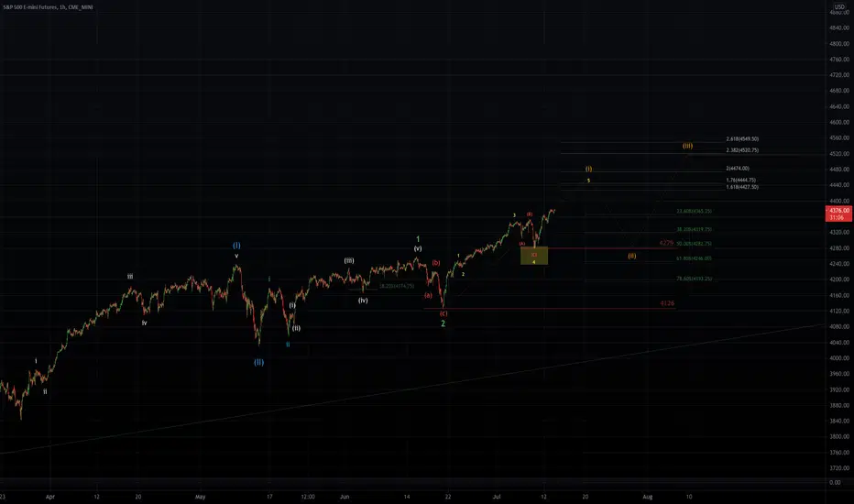
Task: Select the red (b) corrective wave label
Action: [x=436, y=263]
